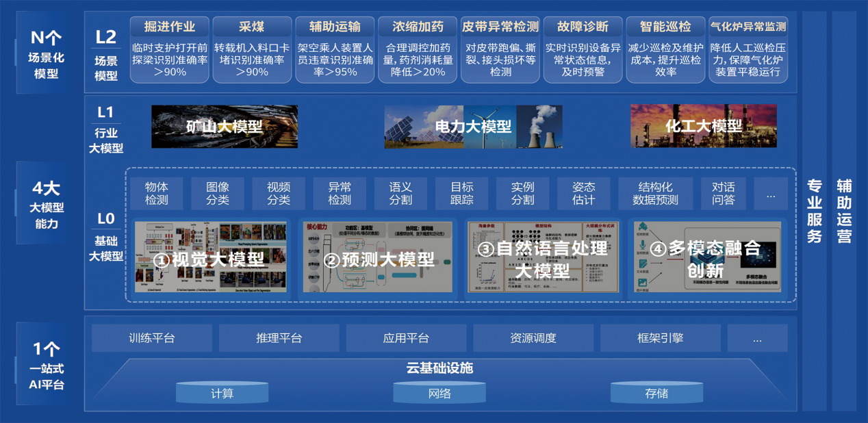The image size is (868, 423).
Task: Select the 网络 cylinder icon
Action: [439, 393]
